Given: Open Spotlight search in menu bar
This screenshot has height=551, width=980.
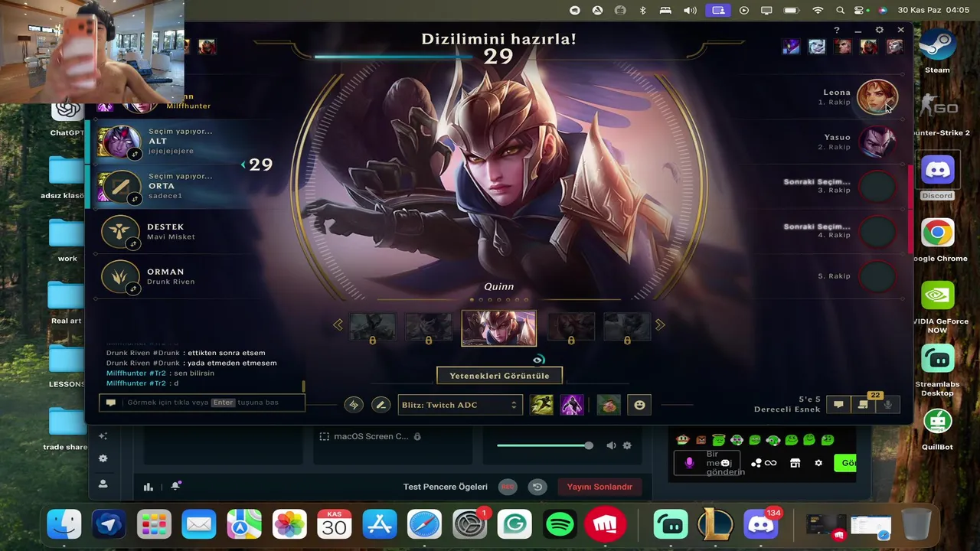Looking at the screenshot, I should click(x=840, y=10).
